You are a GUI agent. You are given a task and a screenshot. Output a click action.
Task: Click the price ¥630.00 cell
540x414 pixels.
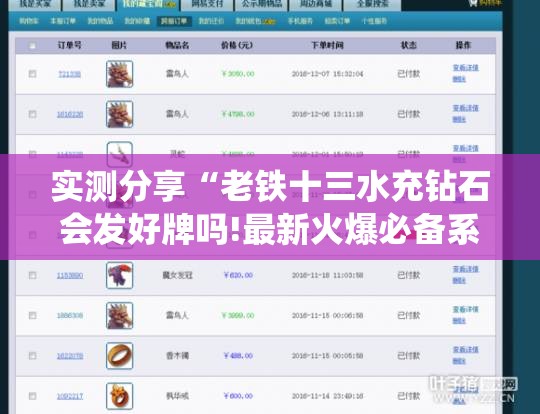pyautogui.click(x=238, y=275)
